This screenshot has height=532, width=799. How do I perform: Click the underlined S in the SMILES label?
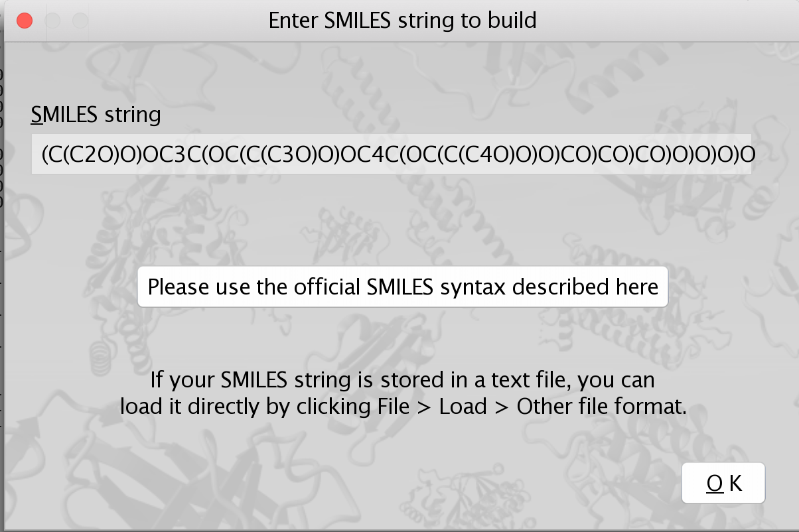36,115
